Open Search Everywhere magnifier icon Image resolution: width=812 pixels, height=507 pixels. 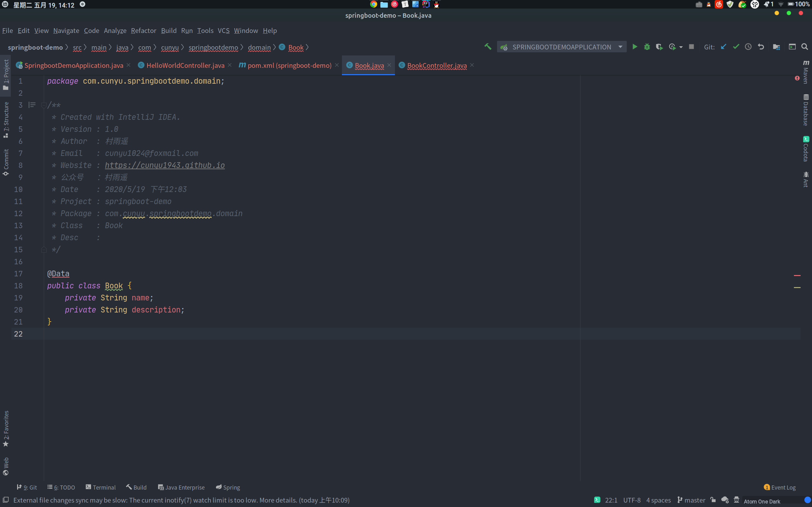(805, 47)
